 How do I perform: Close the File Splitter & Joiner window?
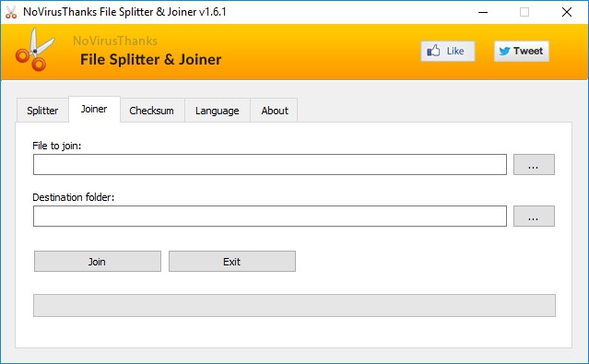pyautogui.click(x=567, y=12)
